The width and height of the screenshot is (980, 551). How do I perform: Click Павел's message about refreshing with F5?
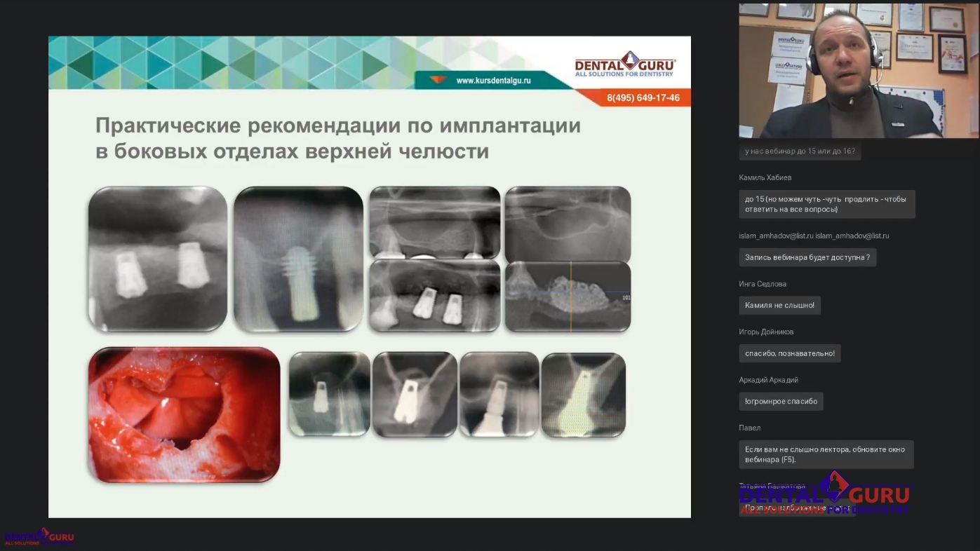(x=826, y=454)
